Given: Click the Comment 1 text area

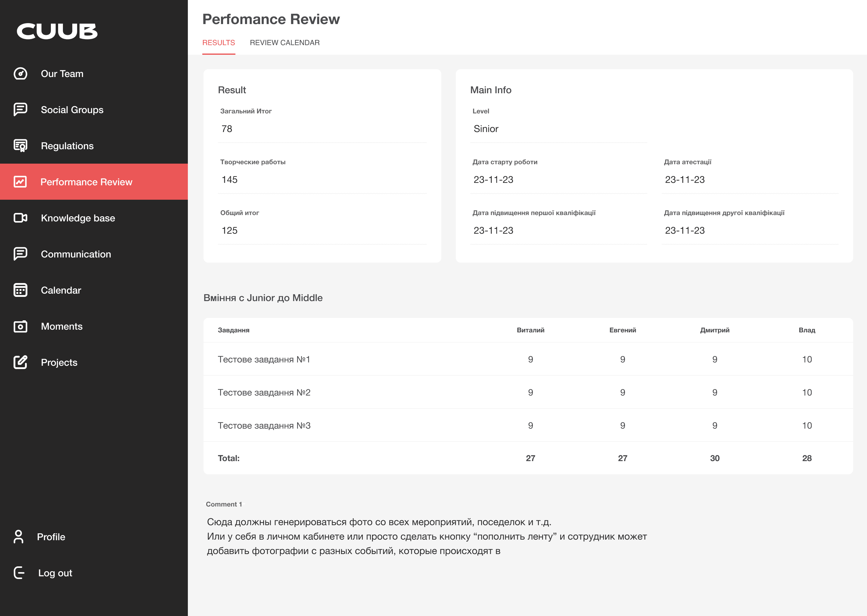Looking at the screenshot, I should pyautogui.click(x=427, y=536).
